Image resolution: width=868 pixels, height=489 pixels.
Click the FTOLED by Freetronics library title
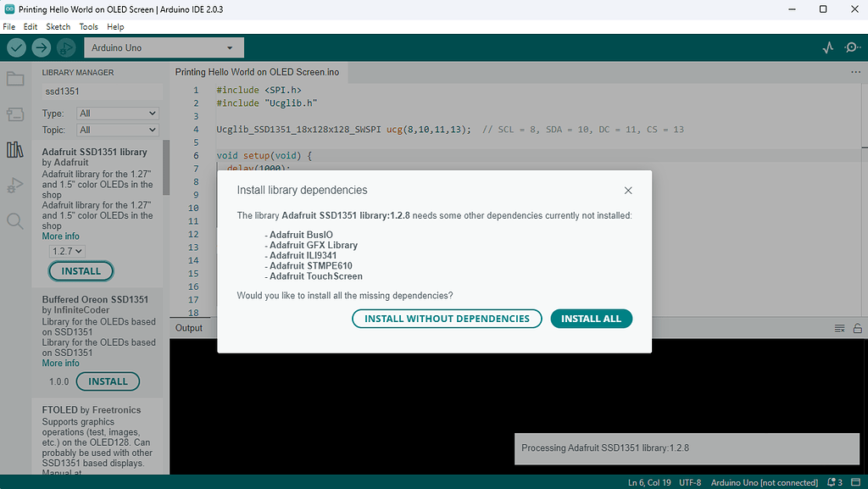click(x=92, y=410)
